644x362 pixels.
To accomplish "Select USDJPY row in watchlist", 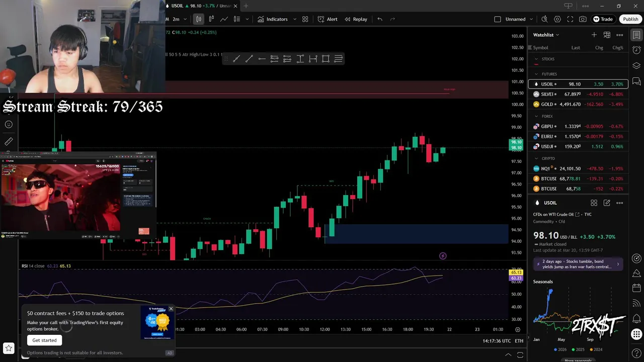I will [x=578, y=146].
